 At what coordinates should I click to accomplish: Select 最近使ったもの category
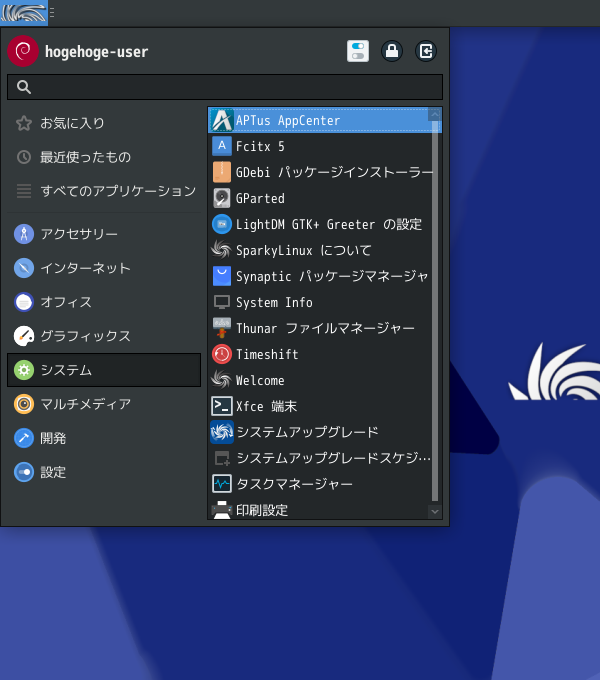pyautogui.click(x=104, y=157)
